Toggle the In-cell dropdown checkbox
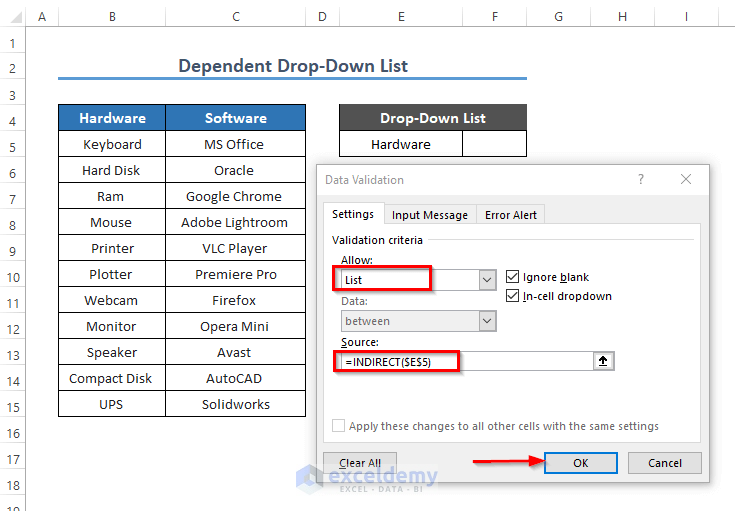This screenshot has width=735, height=511. point(512,295)
